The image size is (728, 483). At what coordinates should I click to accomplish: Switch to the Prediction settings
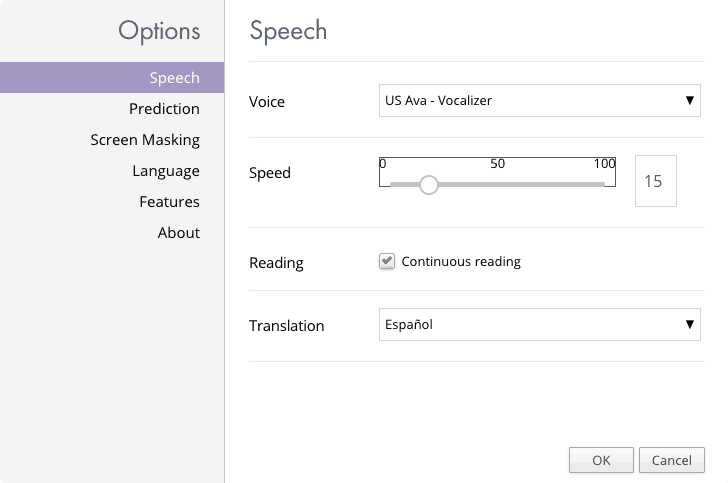click(164, 109)
